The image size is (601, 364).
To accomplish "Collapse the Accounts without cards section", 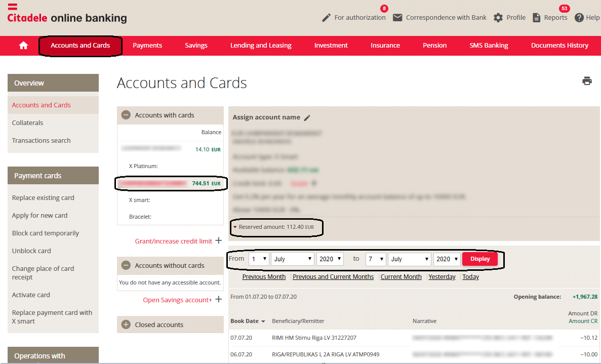I will pyautogui.click(x=126, y=265).
